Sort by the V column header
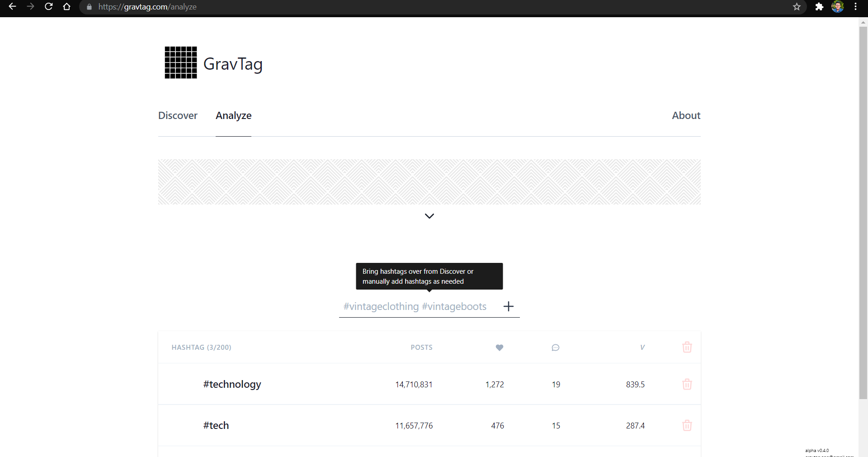 642,348
